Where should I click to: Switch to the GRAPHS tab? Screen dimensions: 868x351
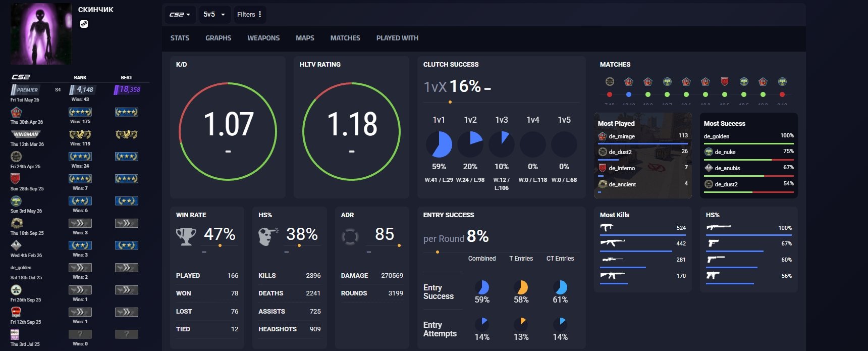pyautogui.click(x=218, y=38)
